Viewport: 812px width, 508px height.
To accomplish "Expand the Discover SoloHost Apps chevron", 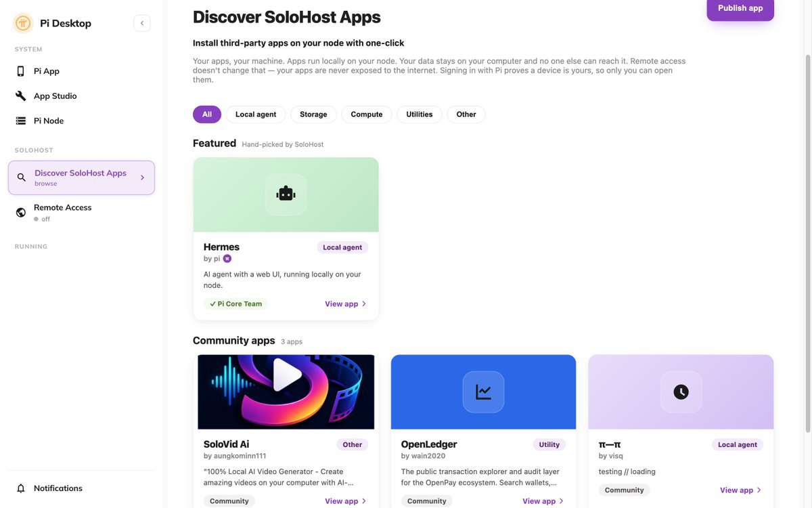I will click(142, 177).
